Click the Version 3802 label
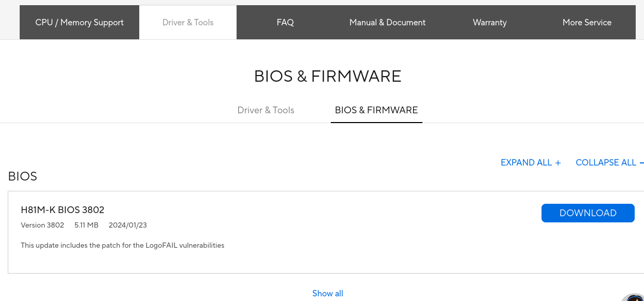644x301 pixels. [42, 225]
